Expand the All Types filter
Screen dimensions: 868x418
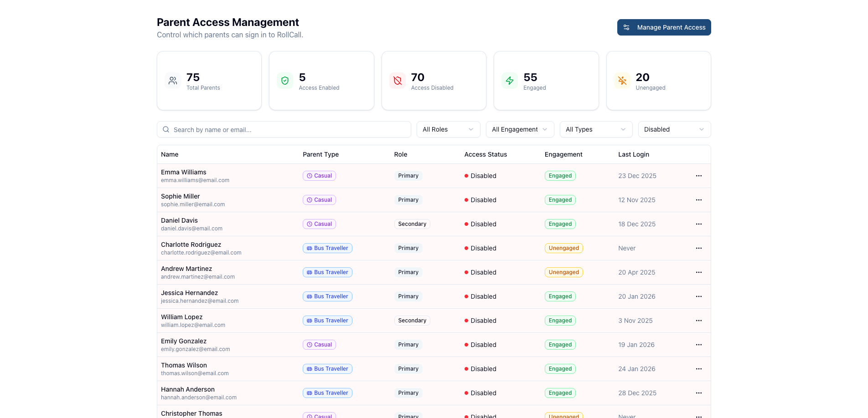(596, 129)
